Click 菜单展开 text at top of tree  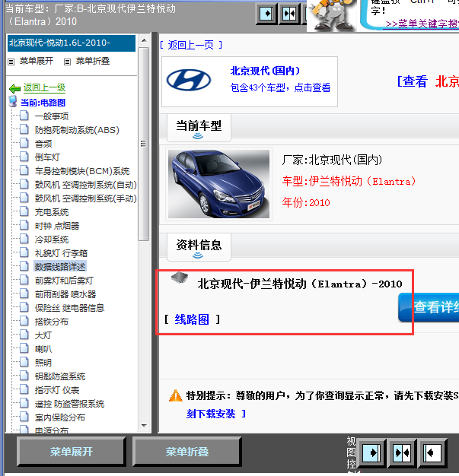(x=37, y=61)
